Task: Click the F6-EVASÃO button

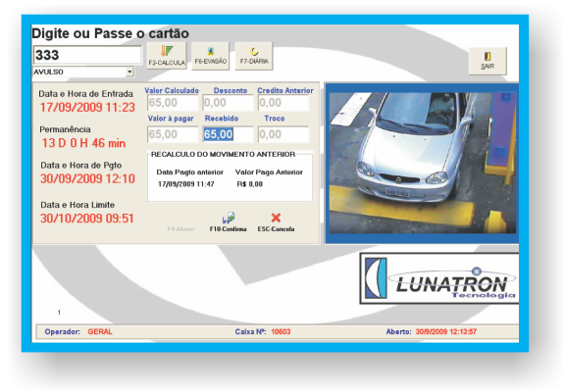Action: [211, 56]
